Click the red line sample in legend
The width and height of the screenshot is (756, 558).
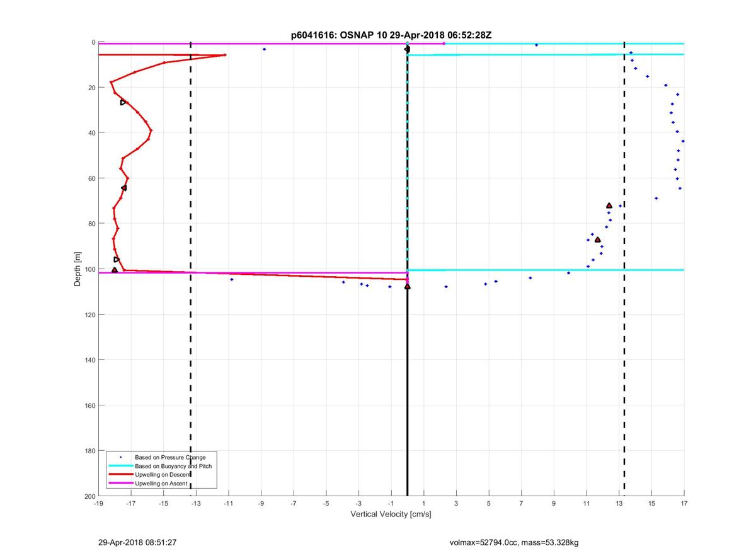(120, 475)
